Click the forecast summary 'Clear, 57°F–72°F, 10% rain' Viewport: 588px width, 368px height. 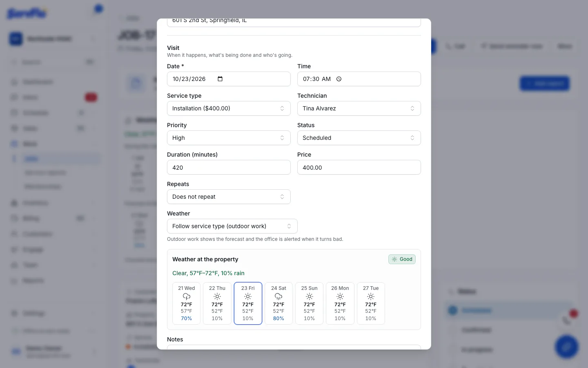point(208,273)
